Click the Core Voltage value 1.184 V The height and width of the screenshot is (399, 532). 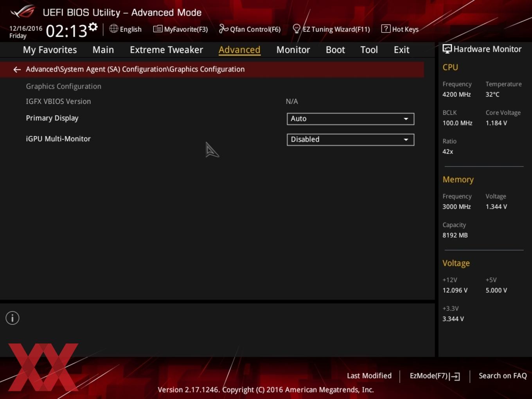[496, 123]
